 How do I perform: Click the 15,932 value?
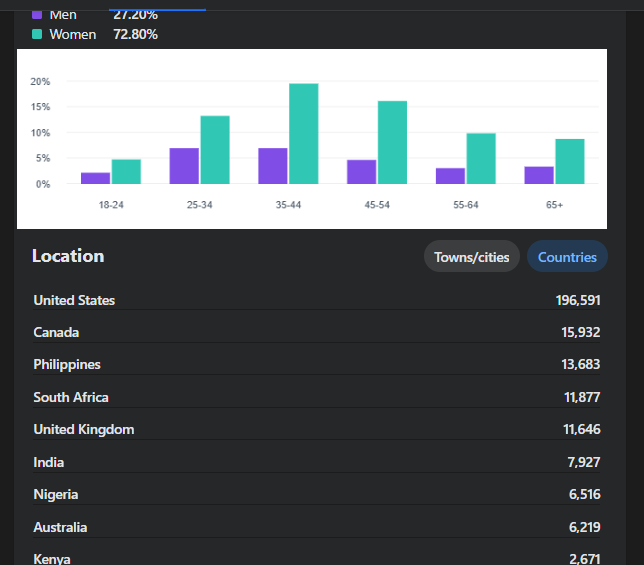[581, 332]
